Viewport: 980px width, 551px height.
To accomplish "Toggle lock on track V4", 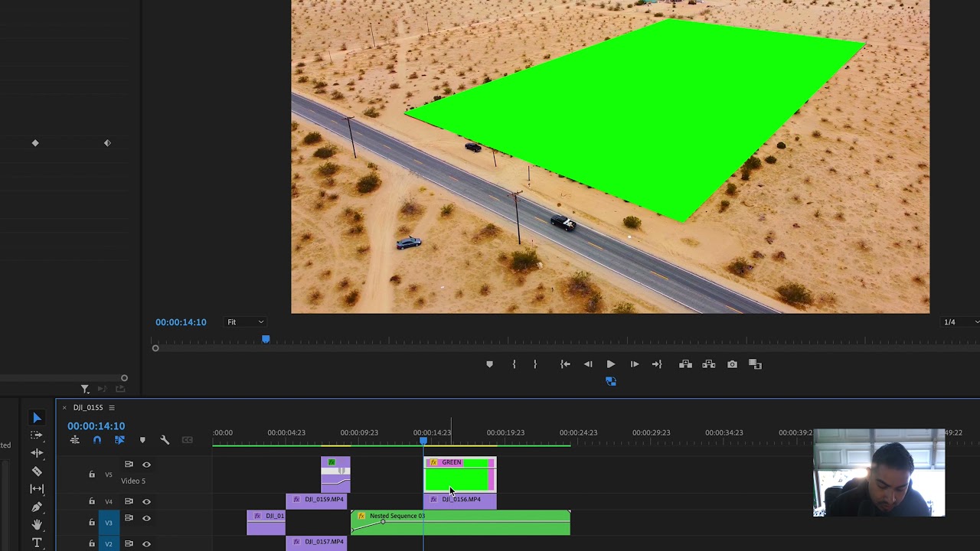I will [92, 501].
